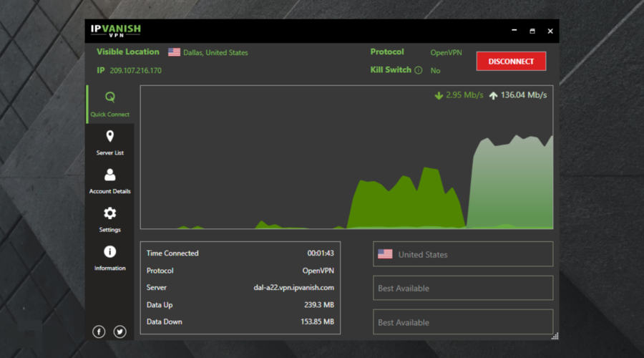Click the Facebook icon

tap(99, 332)
